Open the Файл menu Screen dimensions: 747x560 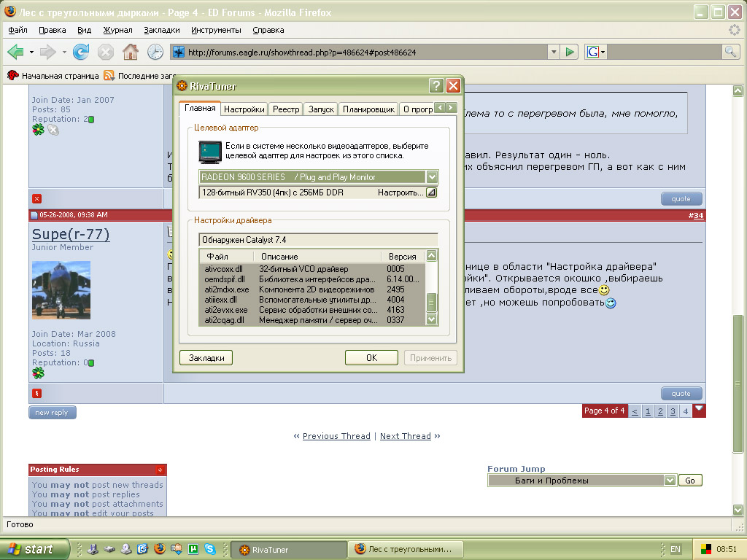(18, 30)
